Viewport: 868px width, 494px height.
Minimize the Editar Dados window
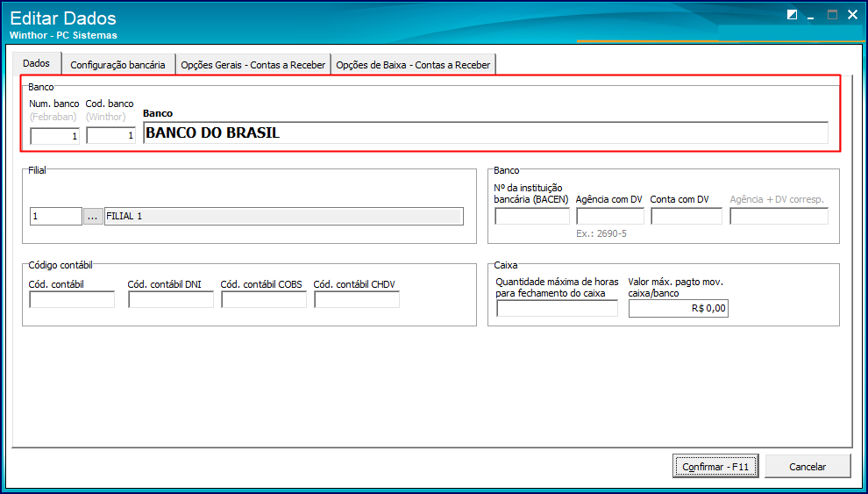pyautogui.click(x=810, y=17)
